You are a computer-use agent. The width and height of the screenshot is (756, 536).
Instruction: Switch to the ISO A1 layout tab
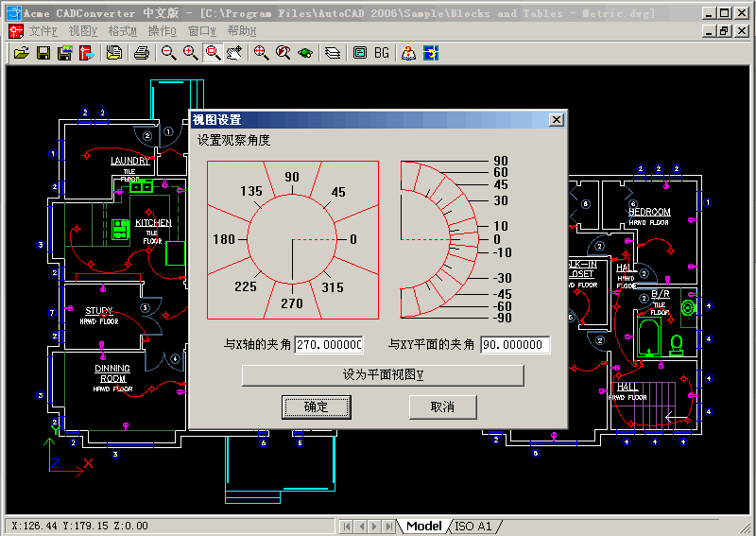point(473,526)
